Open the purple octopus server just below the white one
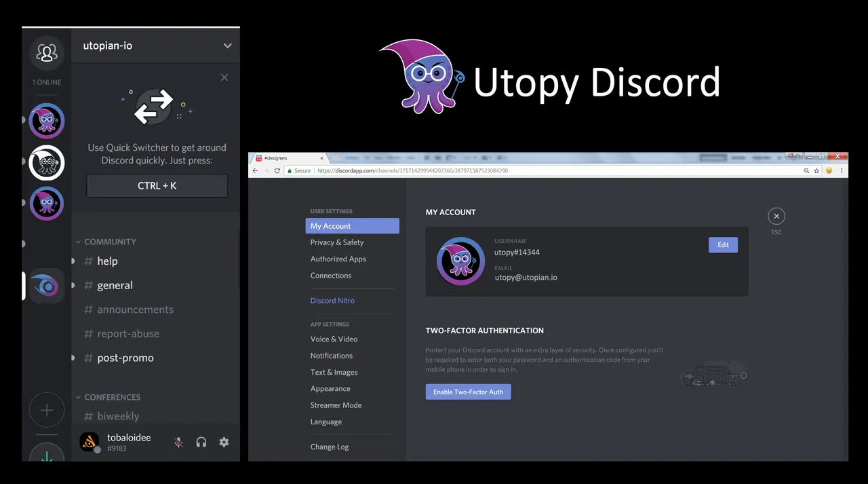Image resolution: width=868 pixels, height=484 pixels. point(47,204)
